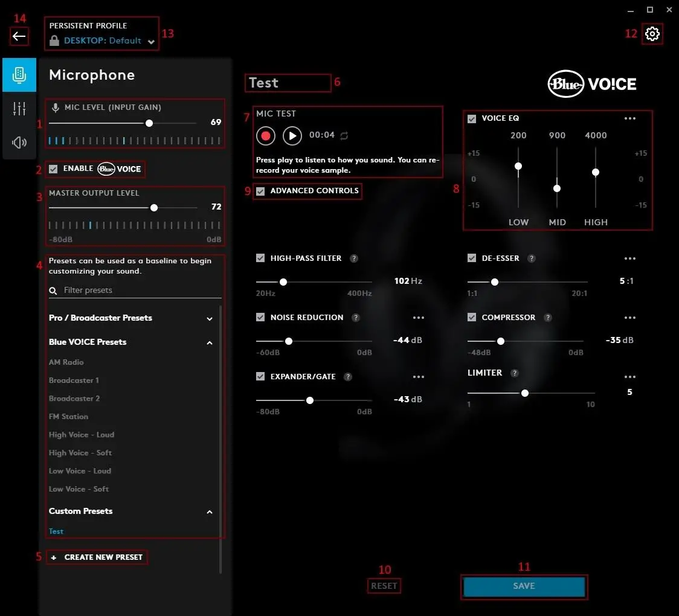679x616 pixels.
Task: Start recording in Mic Test
Action: click(266, 136)
